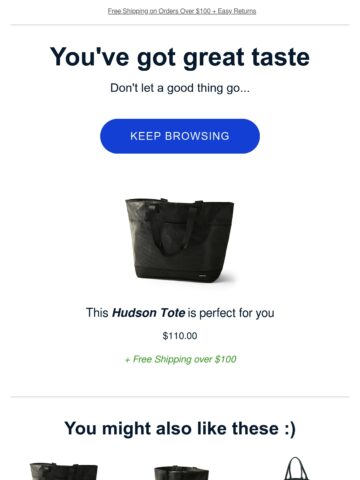Click the Easy Returns text in the top banner
Viewport: 360px width, 480px height.
coord(237,11)
